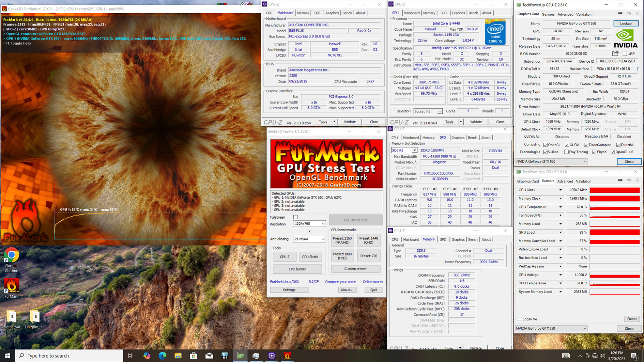644x362 pixels.
Task: Toggle the DirectML checkbox
Action: pyautogui.click(x=618, y=145)
